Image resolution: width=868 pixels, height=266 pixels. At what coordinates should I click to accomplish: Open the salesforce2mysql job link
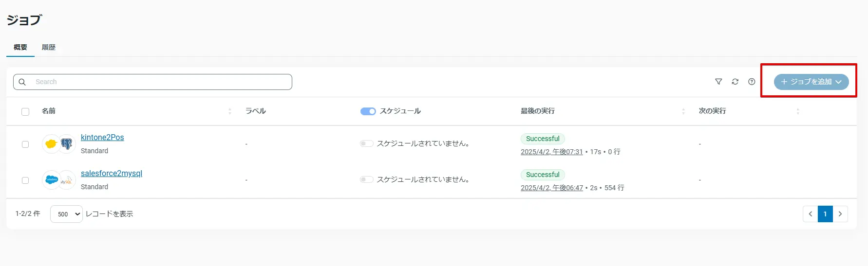click(112, 174)
